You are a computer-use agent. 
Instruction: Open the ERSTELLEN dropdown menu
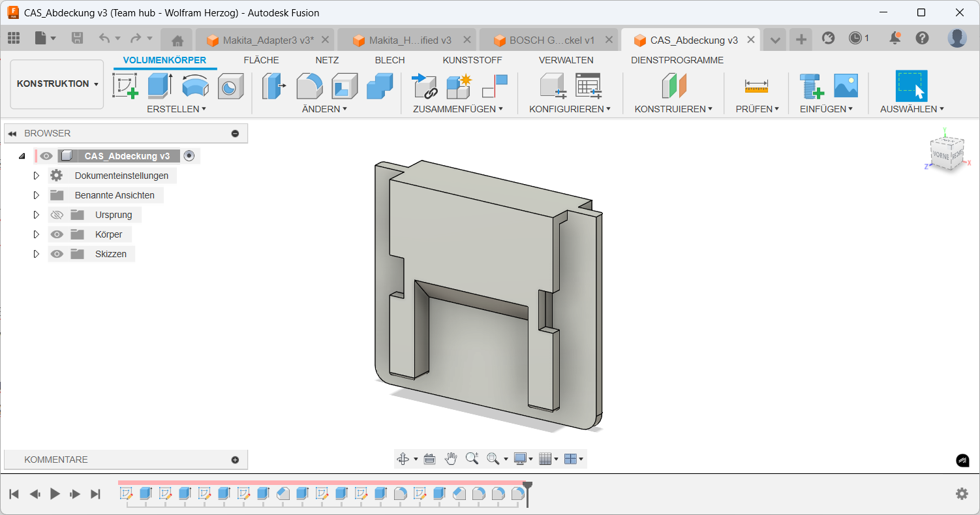tap(176, 109)
